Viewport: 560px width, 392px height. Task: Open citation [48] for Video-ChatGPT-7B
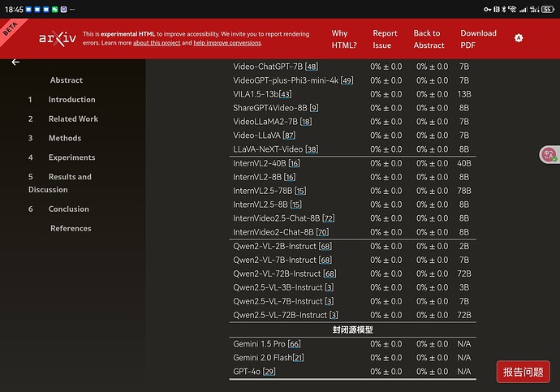coord(312,67)
